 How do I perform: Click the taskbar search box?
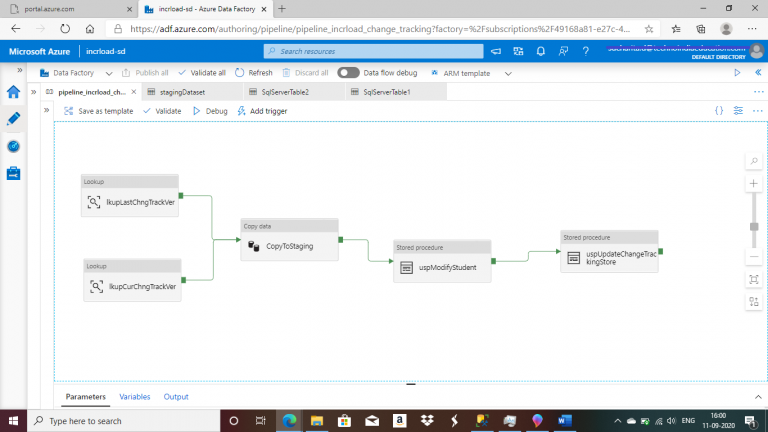(123, 421)
